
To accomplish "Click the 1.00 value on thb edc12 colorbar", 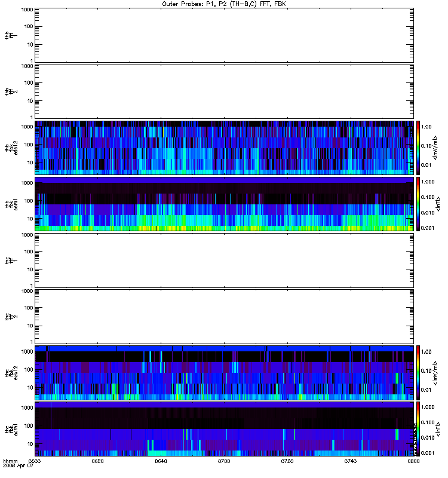I will click(426, 127).
